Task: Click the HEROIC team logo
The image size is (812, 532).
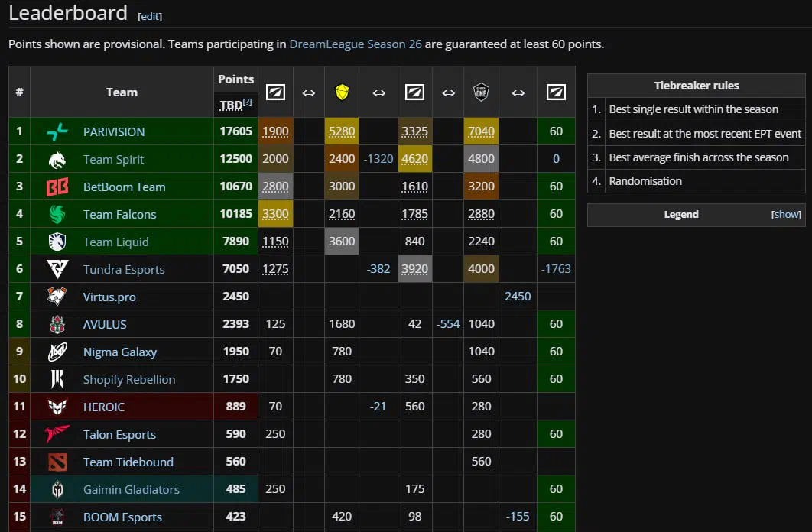Action: point(57,407)
